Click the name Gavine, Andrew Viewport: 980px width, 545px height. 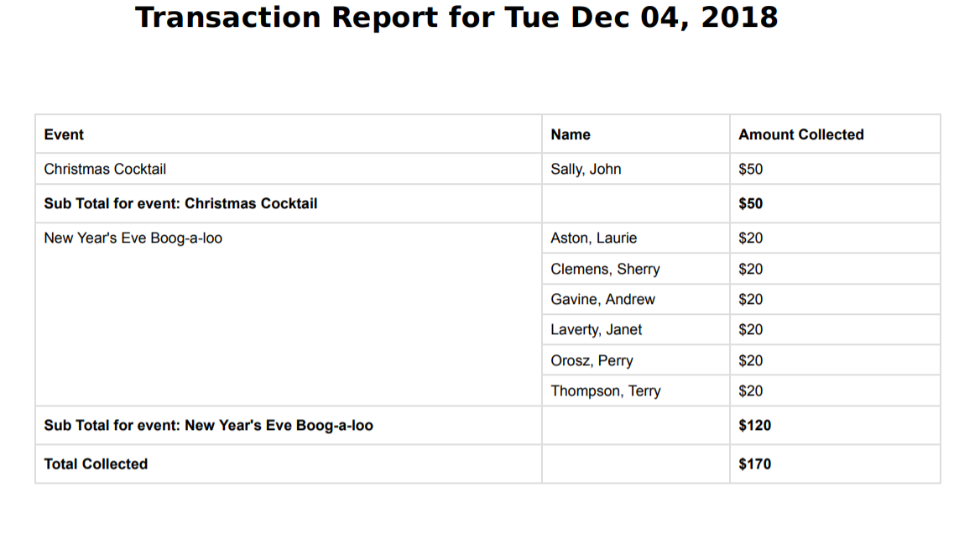pos(602,299)
